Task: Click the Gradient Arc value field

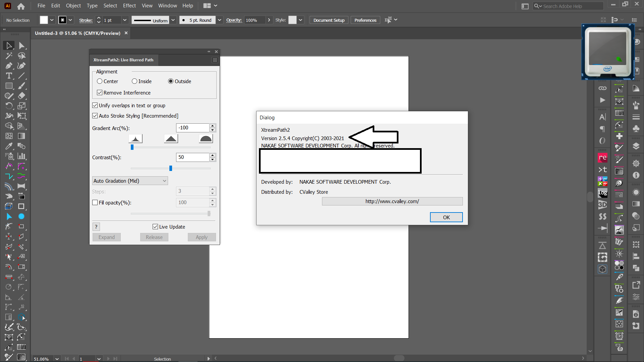Action: (192, 128)
